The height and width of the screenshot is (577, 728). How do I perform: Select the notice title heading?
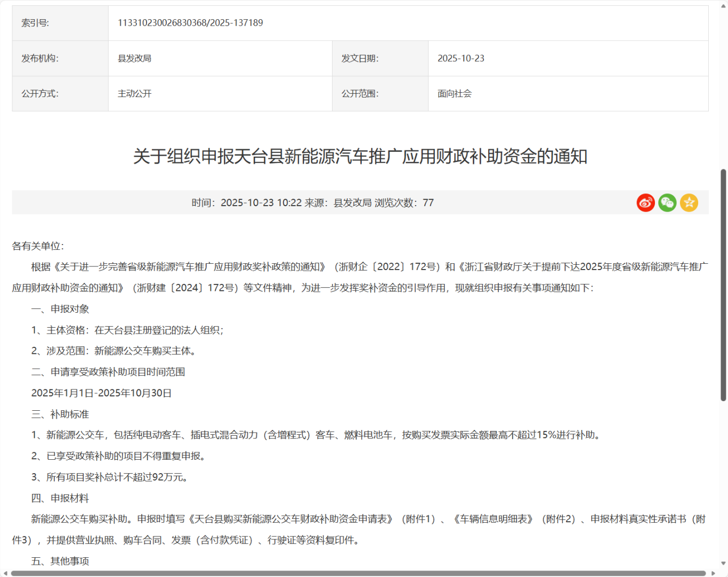click(360, 157)
